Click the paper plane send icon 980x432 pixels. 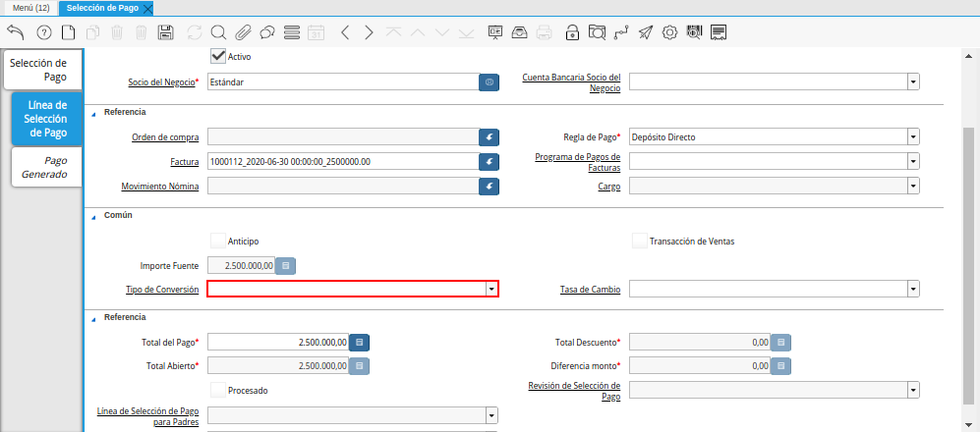(645, 32)
